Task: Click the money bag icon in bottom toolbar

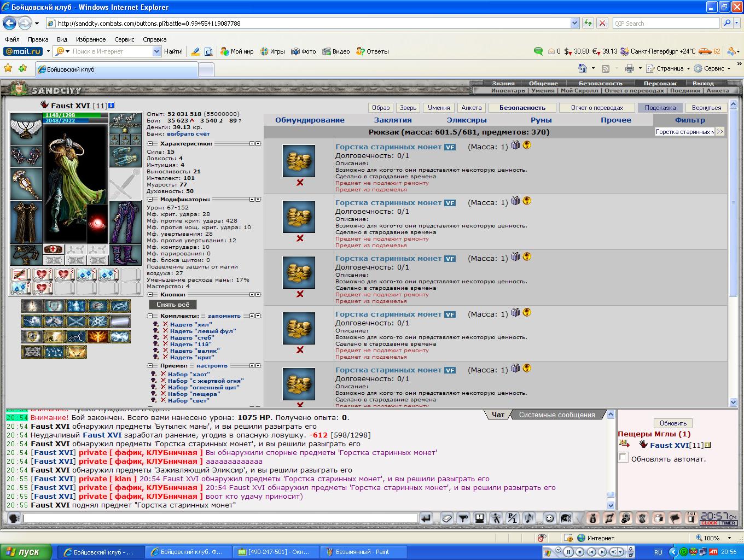Action: coord(593,518)
